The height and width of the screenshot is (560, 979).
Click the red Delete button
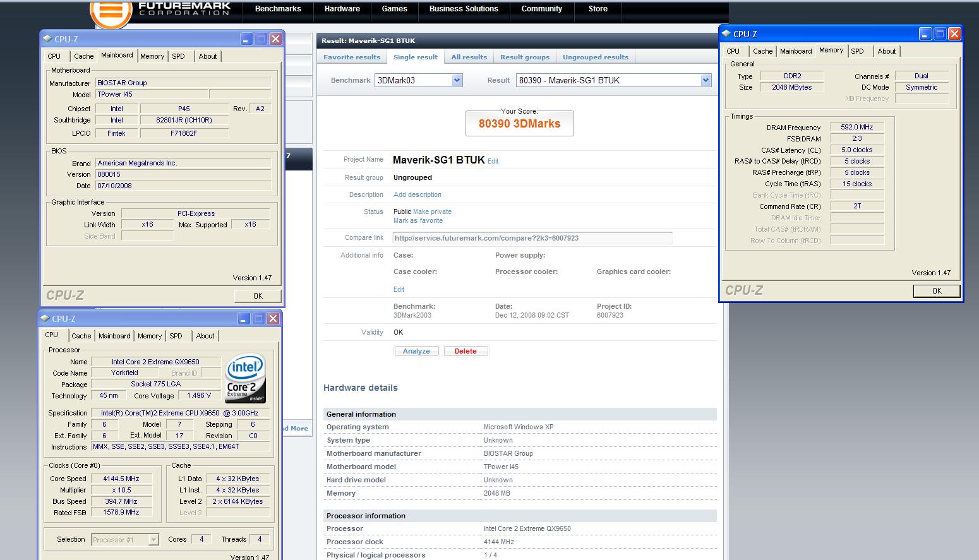pos(465,351)
